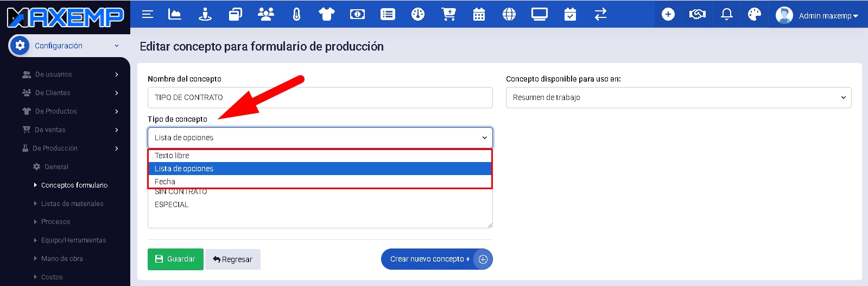Screen dimensions: 868x286
Task: Click the plus circle quick-add icon
Action: point(668,15)
